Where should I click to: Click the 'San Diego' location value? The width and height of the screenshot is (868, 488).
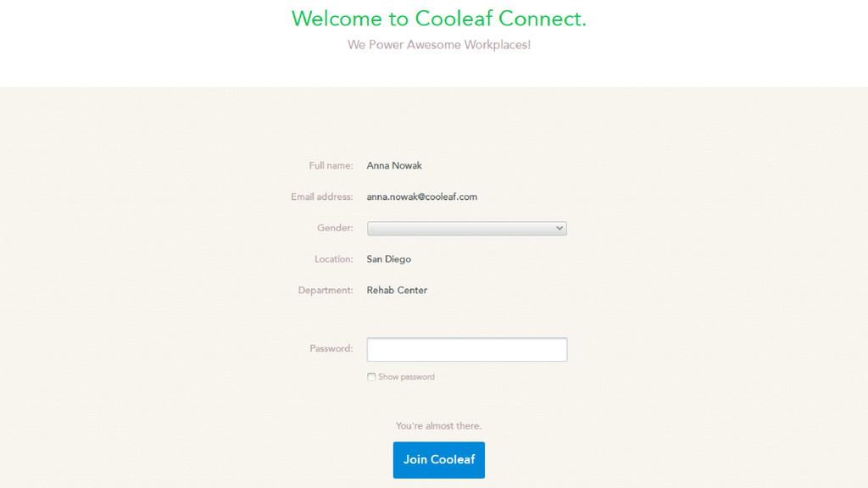(388, 259)
